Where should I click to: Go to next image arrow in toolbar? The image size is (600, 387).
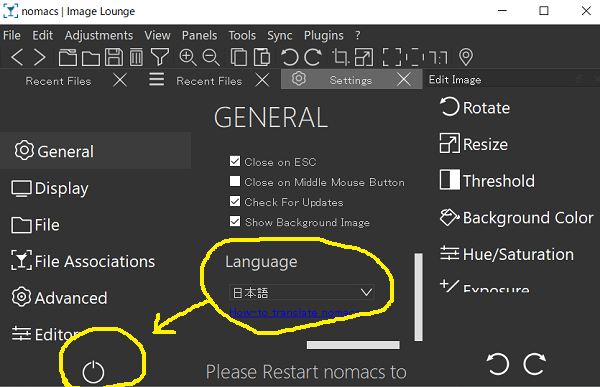click(x=39, y=57)
